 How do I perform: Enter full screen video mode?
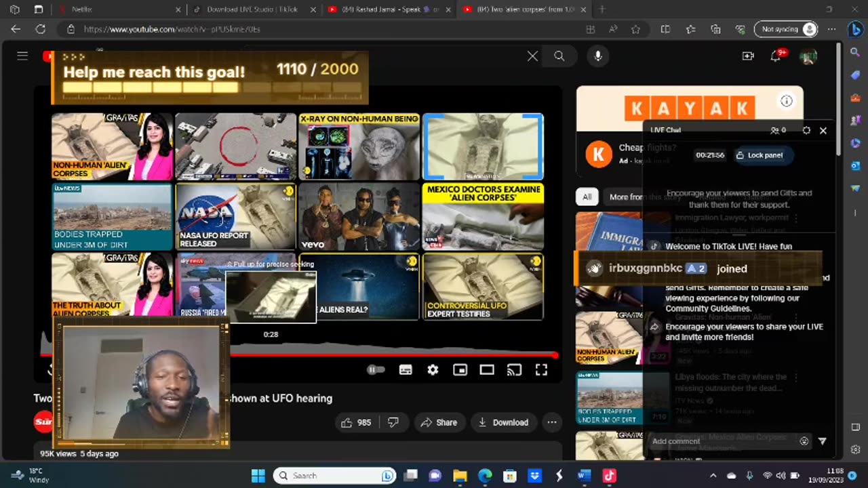coord(541,369)
